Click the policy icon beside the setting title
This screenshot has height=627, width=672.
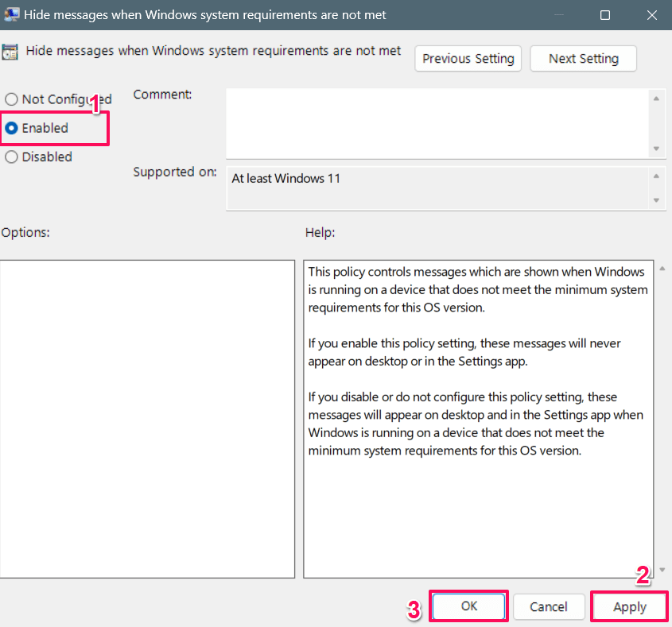click(x=10, y=52)
